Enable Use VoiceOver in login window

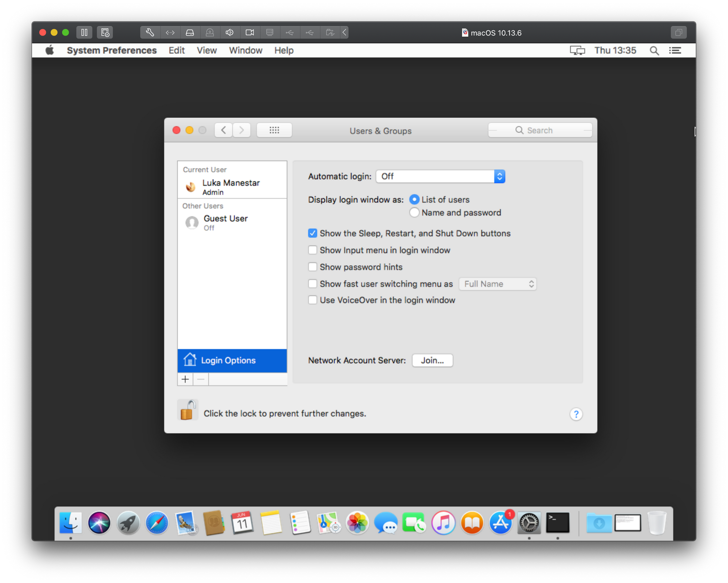[x=313, y=300]
